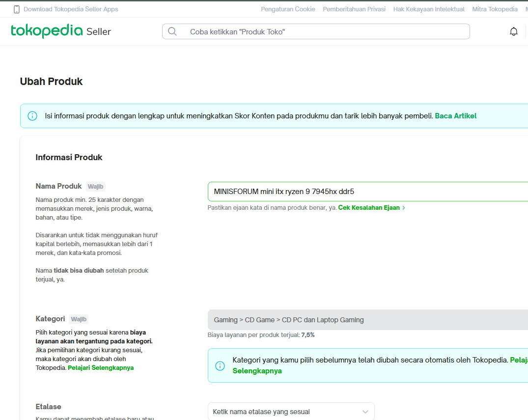Click the Etalase dropdown chevron arrow
The height and width of the screenshot is (420, 528).
point(365,412)
